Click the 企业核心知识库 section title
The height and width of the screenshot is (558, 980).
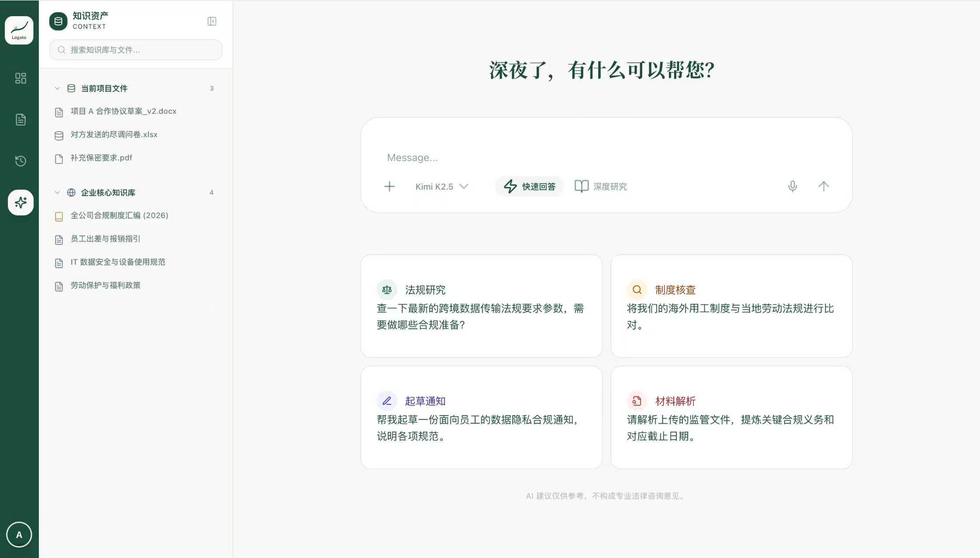click(108, 192)
